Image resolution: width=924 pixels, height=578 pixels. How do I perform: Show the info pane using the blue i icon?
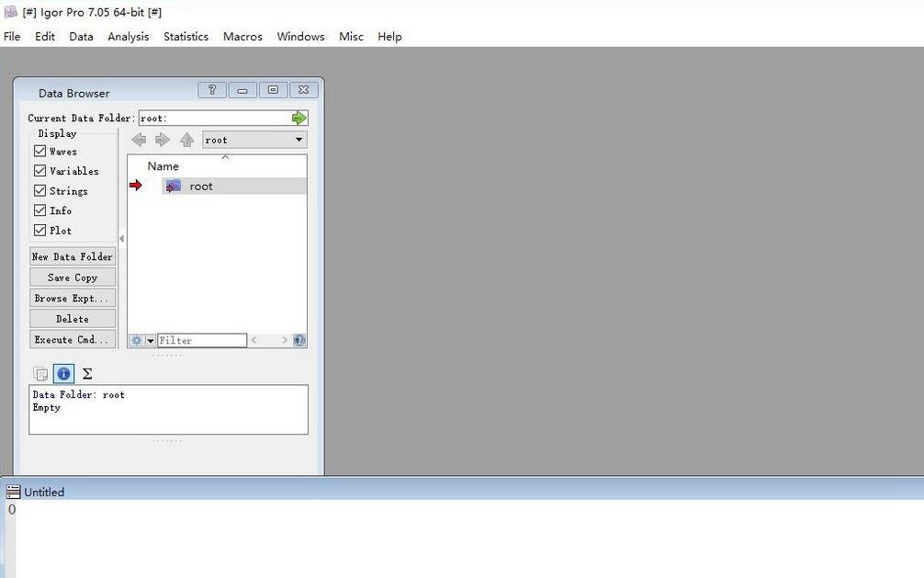[63, 373]
